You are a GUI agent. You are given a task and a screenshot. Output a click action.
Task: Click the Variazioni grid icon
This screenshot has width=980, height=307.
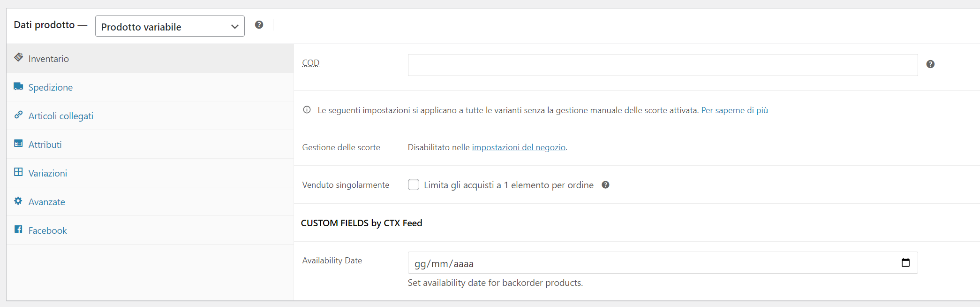18,172
